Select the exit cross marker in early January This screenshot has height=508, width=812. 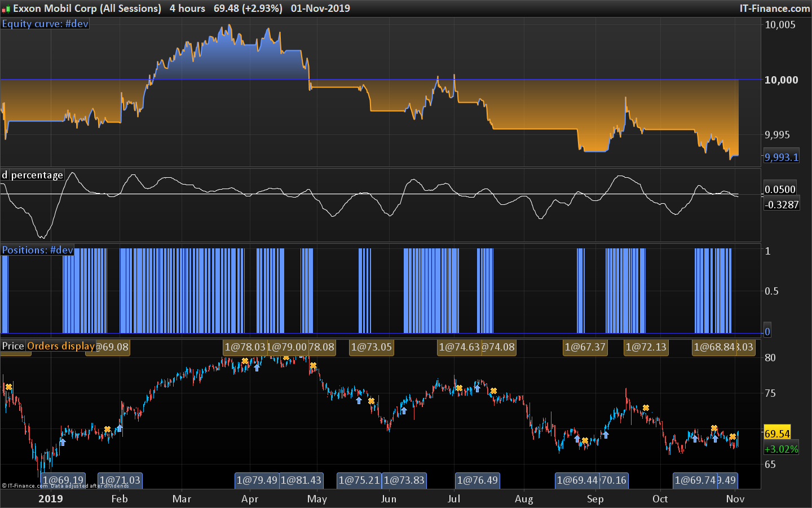click(8, 387)
